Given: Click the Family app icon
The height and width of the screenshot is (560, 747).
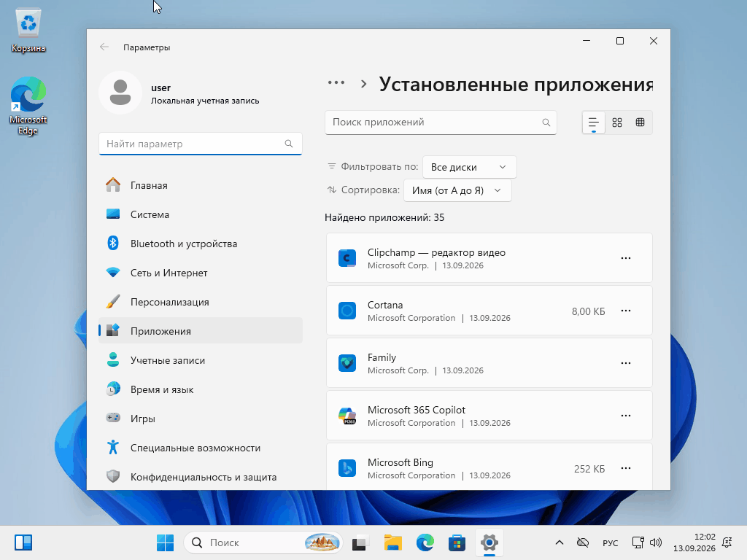Looking at the screenshot, I should pos(347,363).
